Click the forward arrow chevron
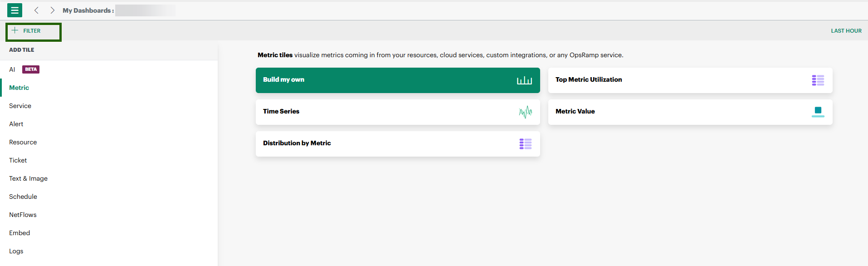 [x=53, y=10]
